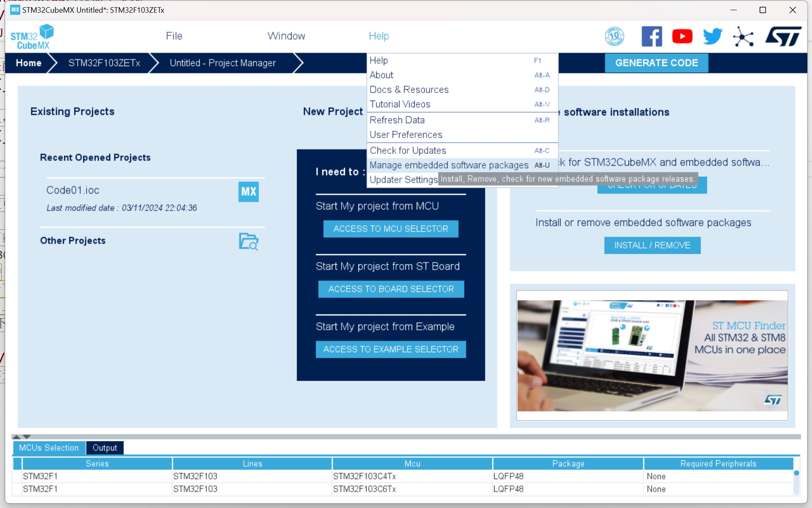The image size is (812, 508).
Task: Click the ST logo icon
Action: [783, 36]
